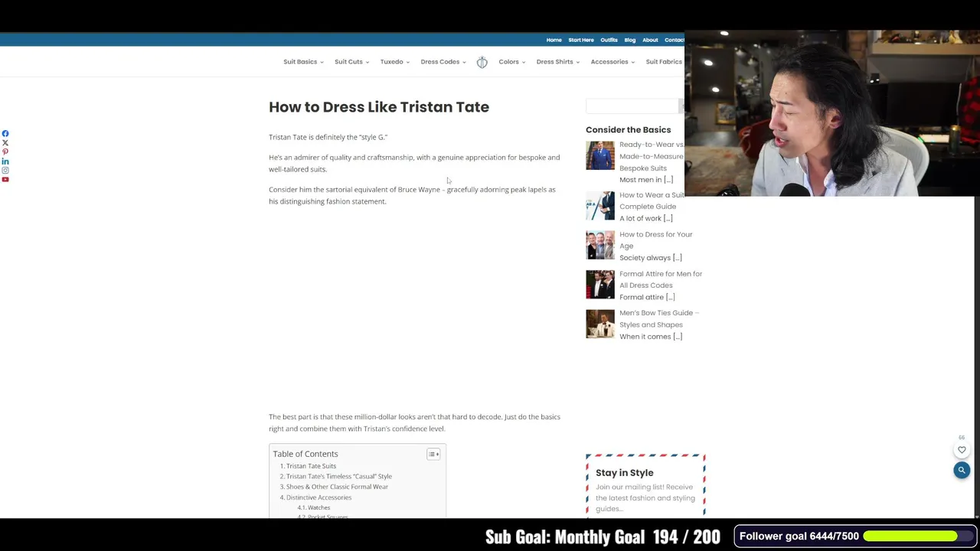This screenshot has width=980, height=551.
Task: Jump to Watches subsection in contents
Action: coord(318,507)
